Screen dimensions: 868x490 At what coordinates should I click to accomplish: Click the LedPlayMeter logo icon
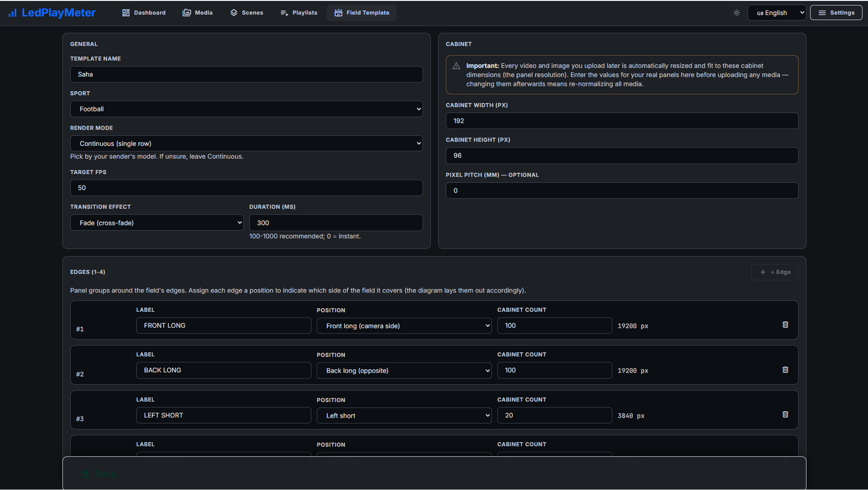coord(13,13)
